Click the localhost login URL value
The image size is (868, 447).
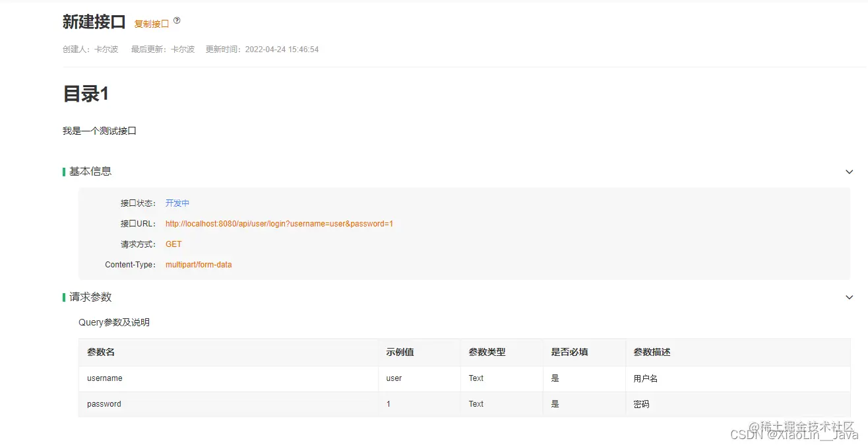click(x=279, y=224)
